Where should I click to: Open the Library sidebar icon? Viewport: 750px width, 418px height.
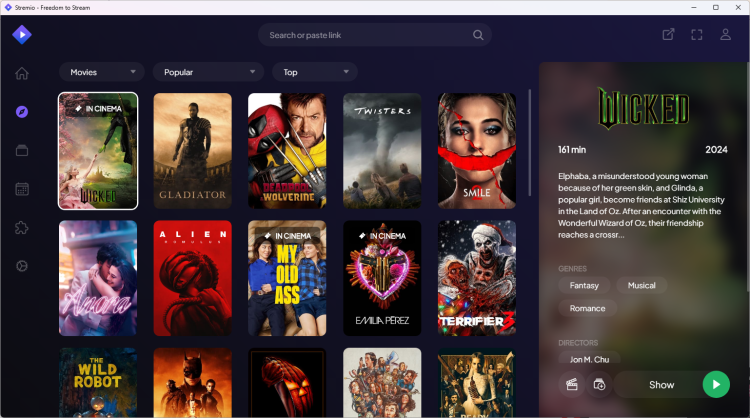[22, 151]
